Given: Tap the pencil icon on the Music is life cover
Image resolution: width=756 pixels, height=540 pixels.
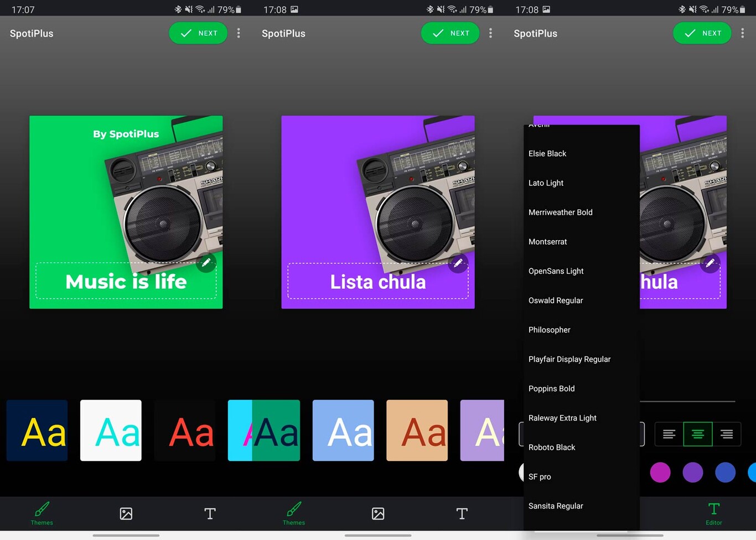Looking at the screenshot, I should tap(206, 264).
